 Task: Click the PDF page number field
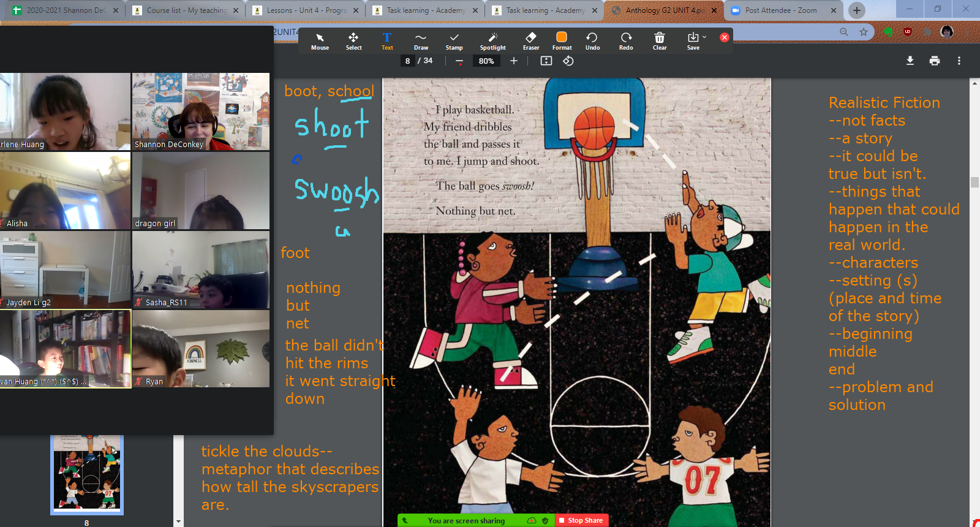407,61
